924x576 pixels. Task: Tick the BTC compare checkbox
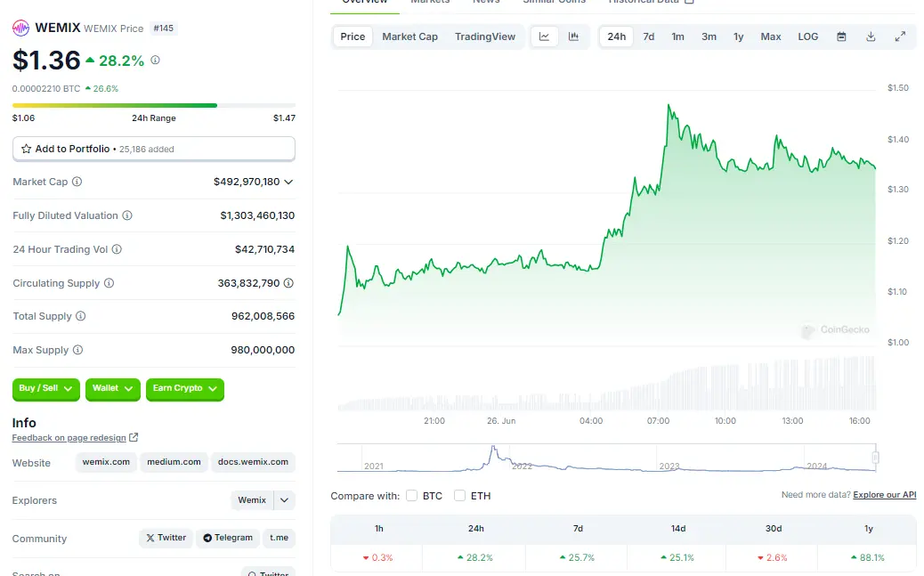[x=412, y=495]
